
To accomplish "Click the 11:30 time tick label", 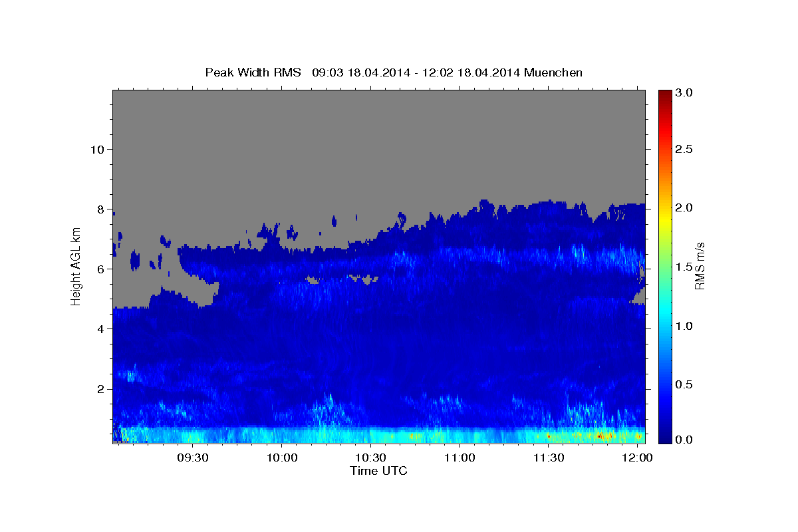I will (548, 458).
